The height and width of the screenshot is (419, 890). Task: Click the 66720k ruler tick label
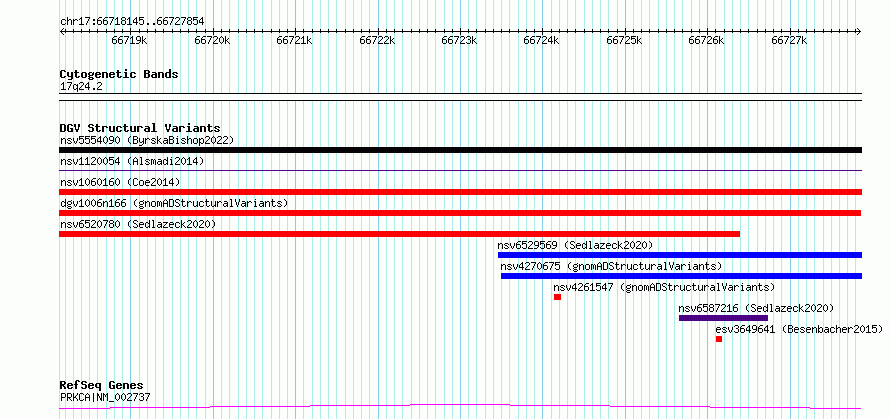pos(212,41)
